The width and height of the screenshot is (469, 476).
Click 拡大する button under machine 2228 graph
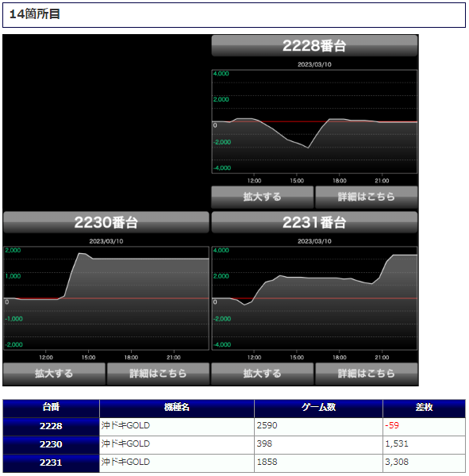tap(262, 197)
